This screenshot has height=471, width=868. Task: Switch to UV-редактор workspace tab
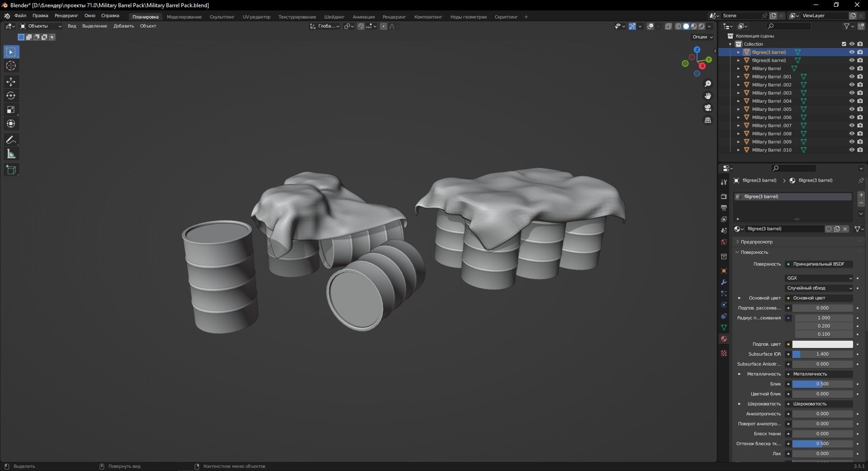[x=256, y=17]
